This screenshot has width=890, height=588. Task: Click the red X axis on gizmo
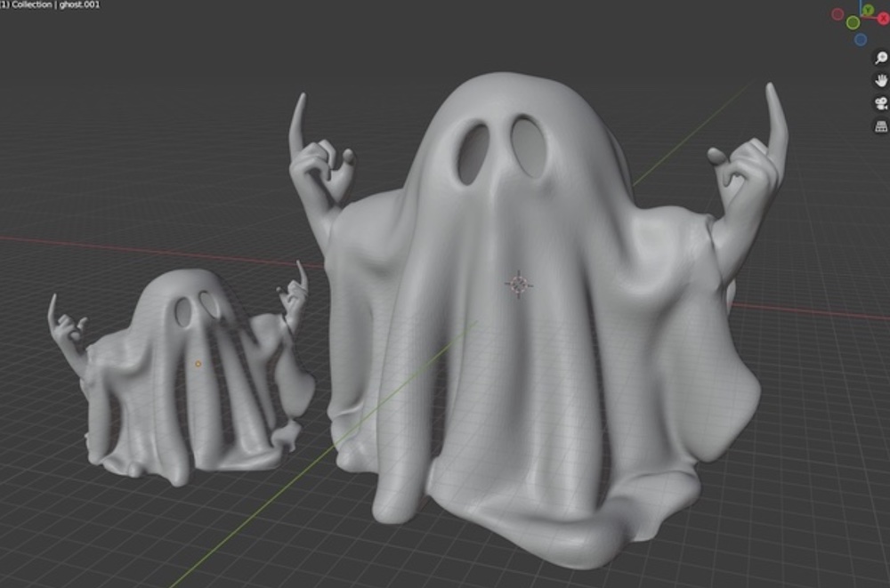tap(883, 19)
